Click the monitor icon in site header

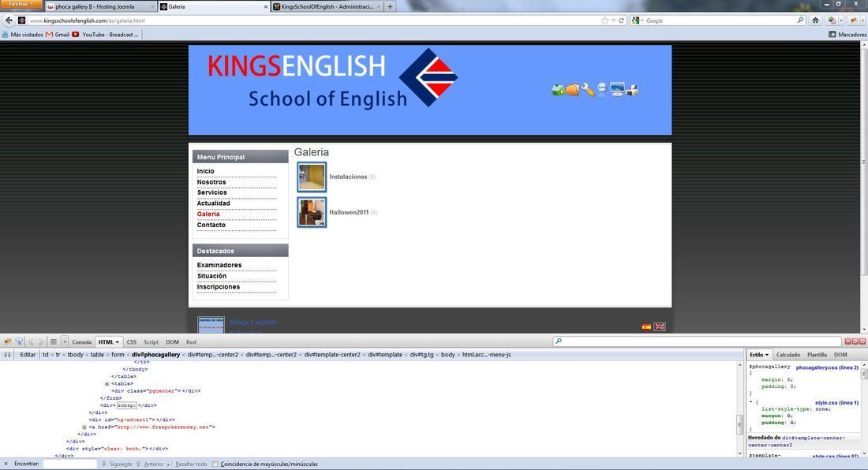click(x=617, y=89)
